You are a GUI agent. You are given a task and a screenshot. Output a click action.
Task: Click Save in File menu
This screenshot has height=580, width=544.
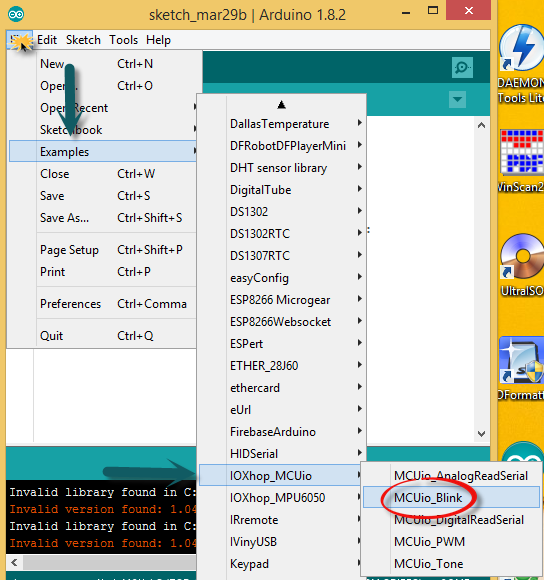[x=103, y=196]
